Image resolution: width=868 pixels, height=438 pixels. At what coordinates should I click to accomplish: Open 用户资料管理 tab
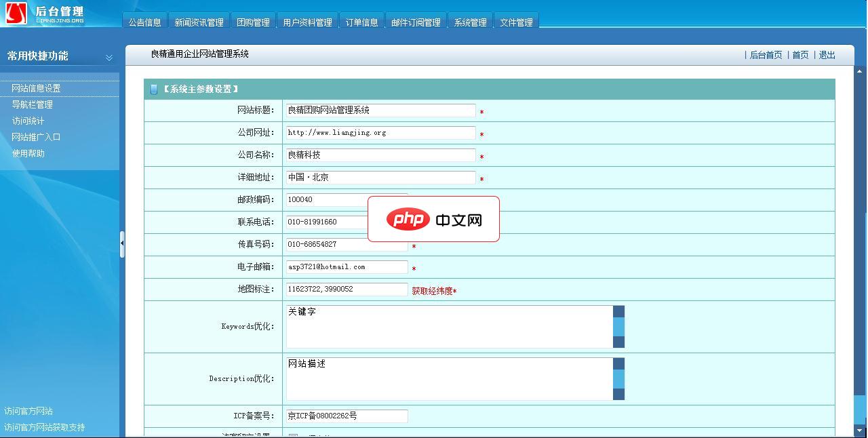(307, 21)
